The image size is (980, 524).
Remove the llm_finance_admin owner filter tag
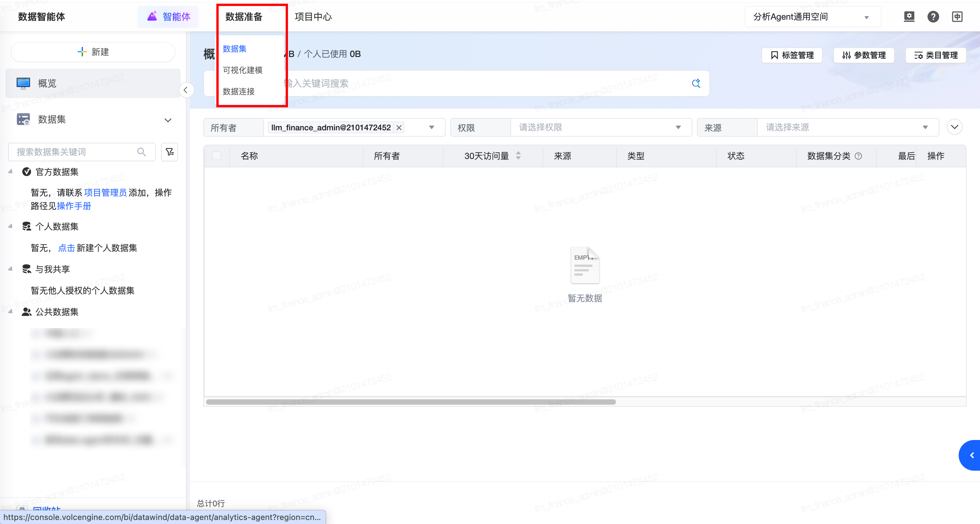(x=399, y=128)
